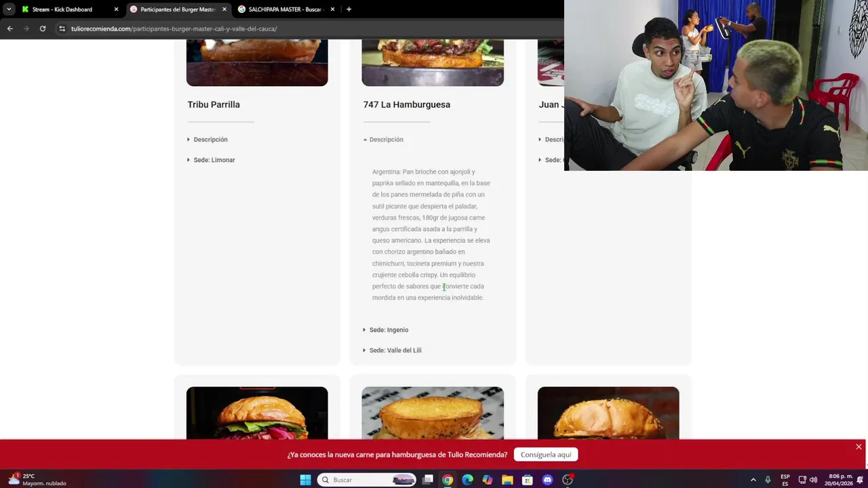Open Microsoft Store from the taskbar
868x488 pixels.
point(528,480)
